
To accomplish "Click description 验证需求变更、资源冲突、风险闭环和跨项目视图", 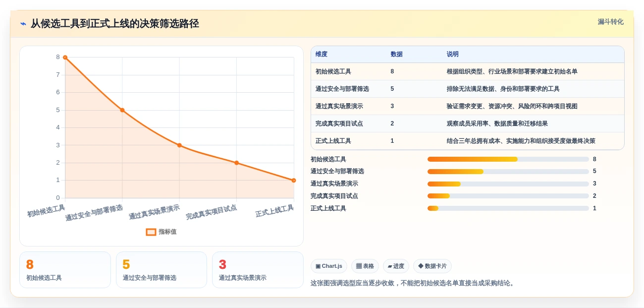I will pyautogui.click(x=512, y=106).
